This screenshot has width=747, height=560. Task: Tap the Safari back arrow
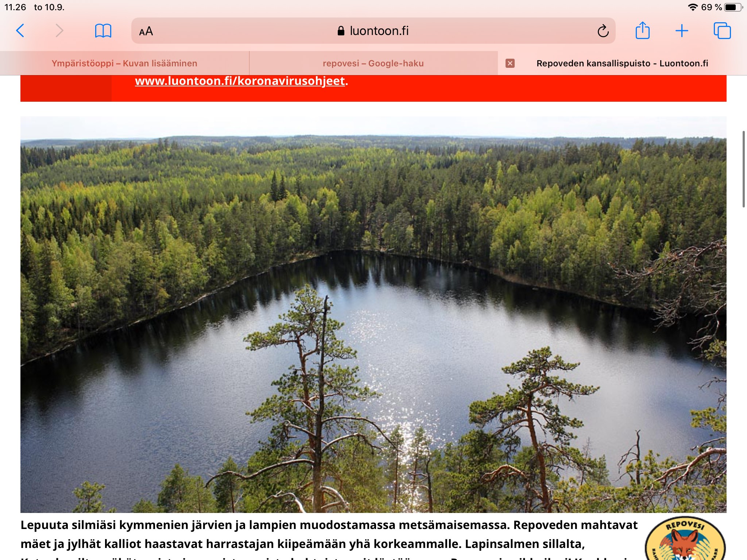pos(20,31)
